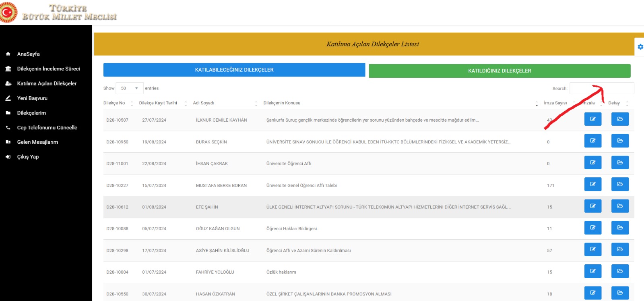Click the TBMM emblem logo
This screenshot has width=644, height=301.
click(x=8, y=12)
